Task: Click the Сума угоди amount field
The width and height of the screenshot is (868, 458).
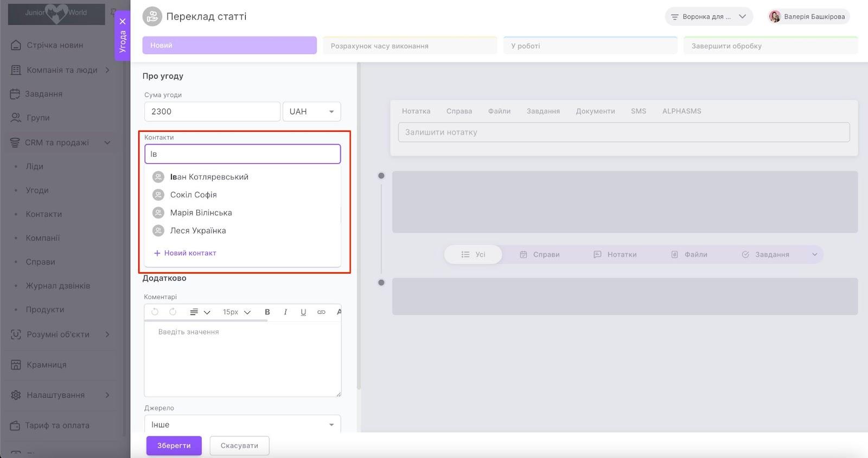Action: 212,112
